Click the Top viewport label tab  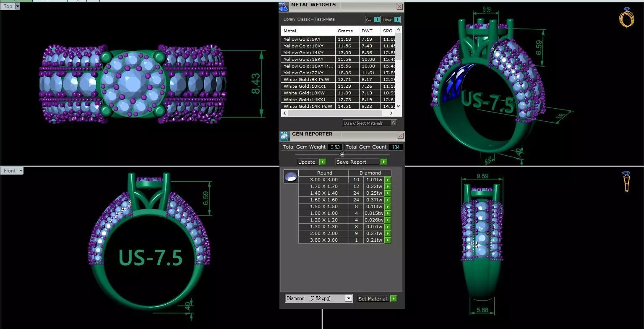(8, 6)
